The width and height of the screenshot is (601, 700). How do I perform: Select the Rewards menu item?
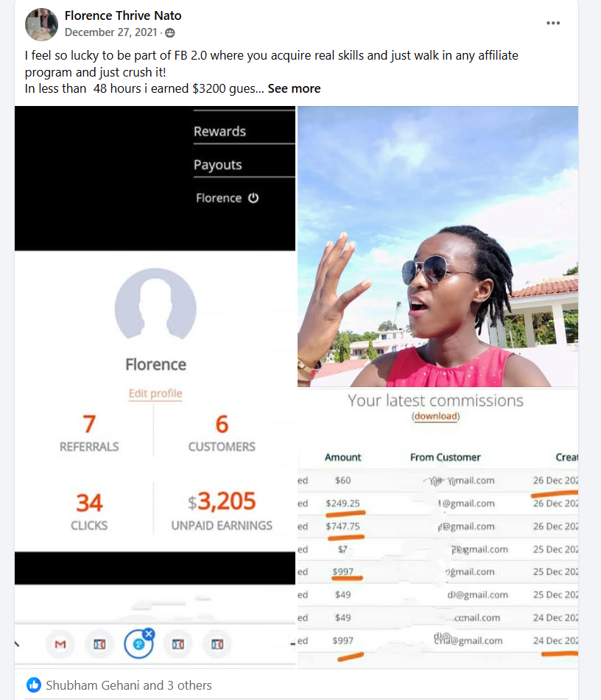point(219,131)
